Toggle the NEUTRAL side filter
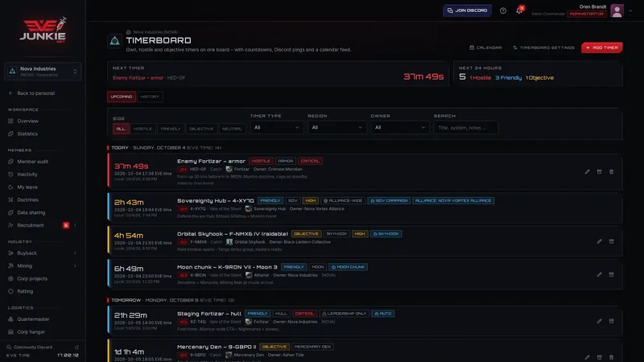 tap(232, 129)
